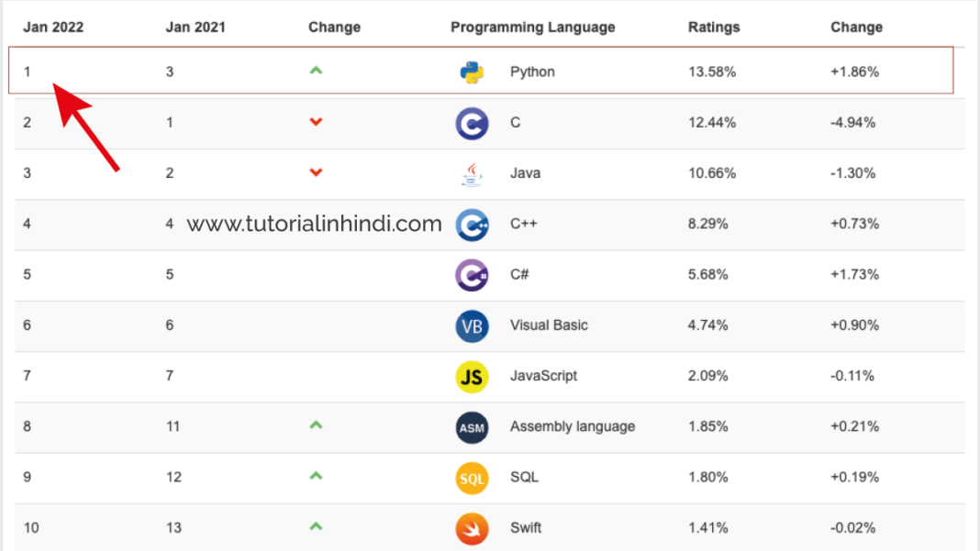Open the Assembly language name link

click(x=573, y=426)
